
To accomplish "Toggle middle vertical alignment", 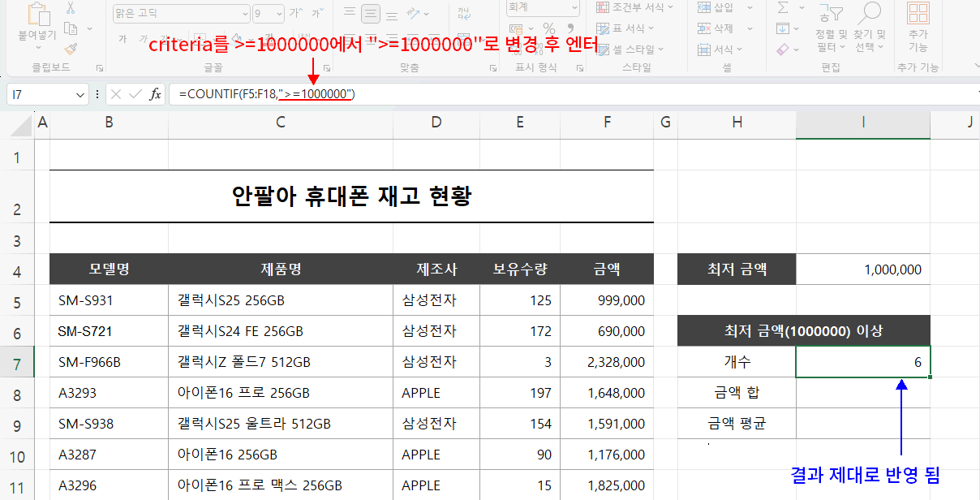I will click(372, 13).
